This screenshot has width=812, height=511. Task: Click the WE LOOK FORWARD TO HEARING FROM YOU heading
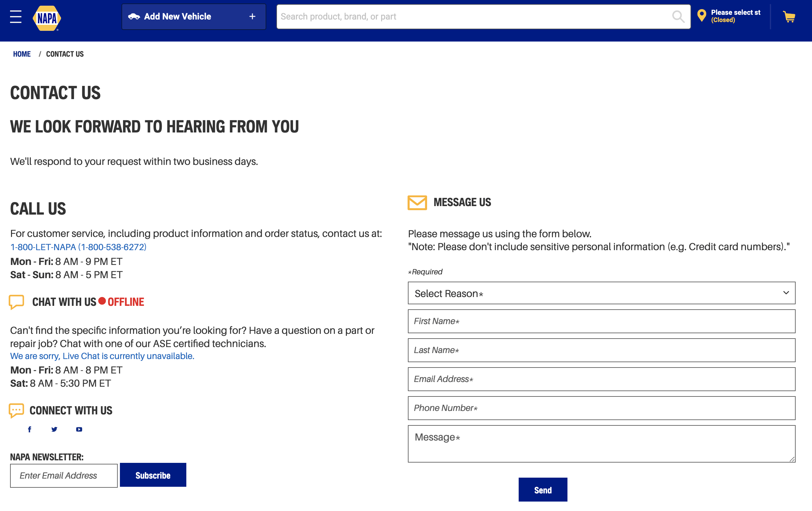(x=155, y=127)
